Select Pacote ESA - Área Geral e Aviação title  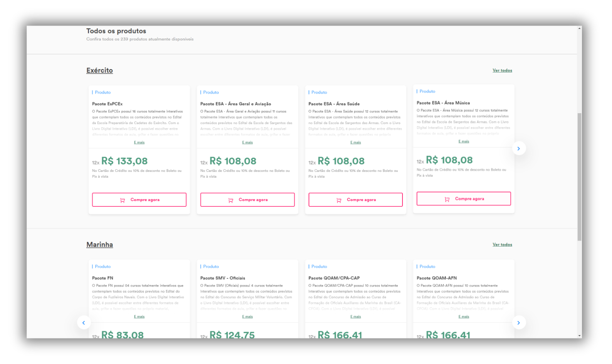tap(236, 104)
